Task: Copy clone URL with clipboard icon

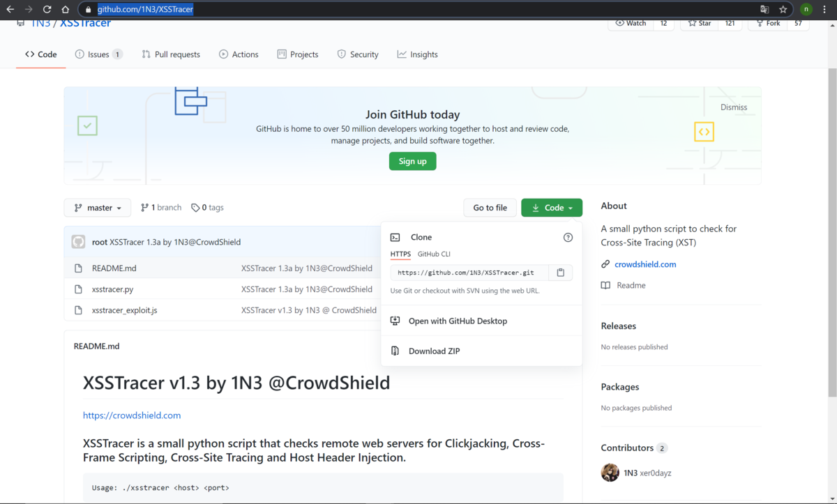Action: pos(560,273)
